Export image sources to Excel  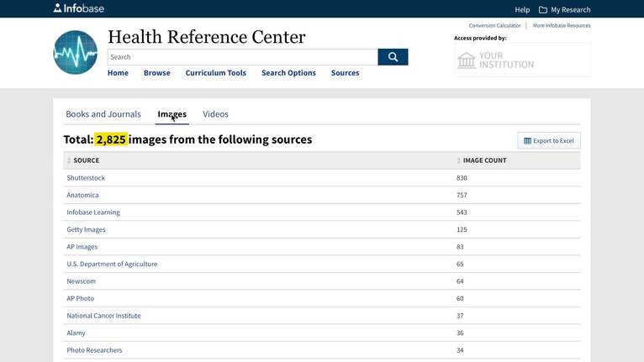[548, 140]
